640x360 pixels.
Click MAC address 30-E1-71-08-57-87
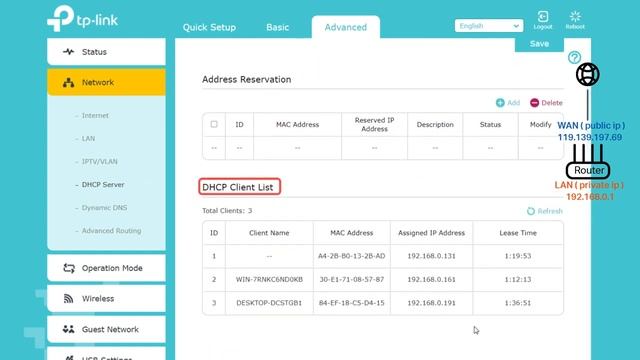[x=351, y=280]
